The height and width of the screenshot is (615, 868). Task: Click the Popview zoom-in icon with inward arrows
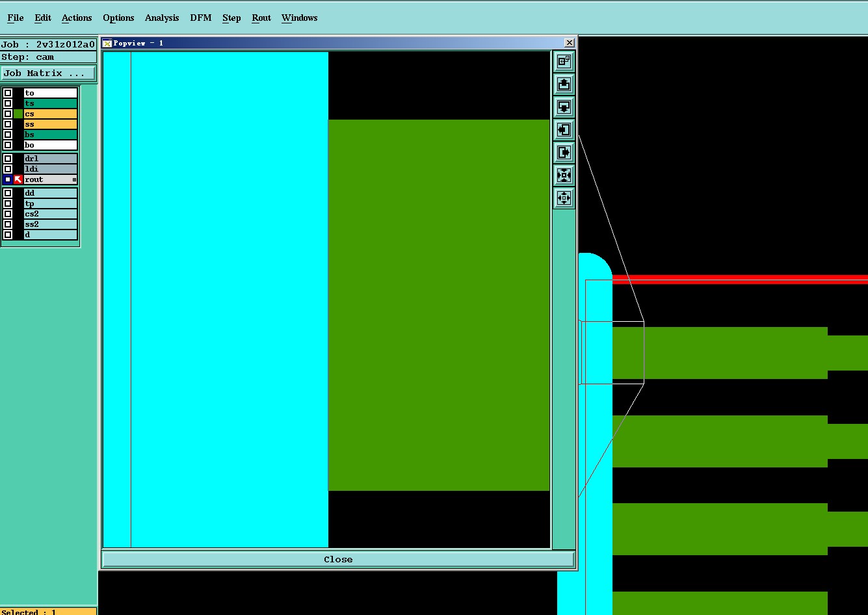(x=564, y=176)
